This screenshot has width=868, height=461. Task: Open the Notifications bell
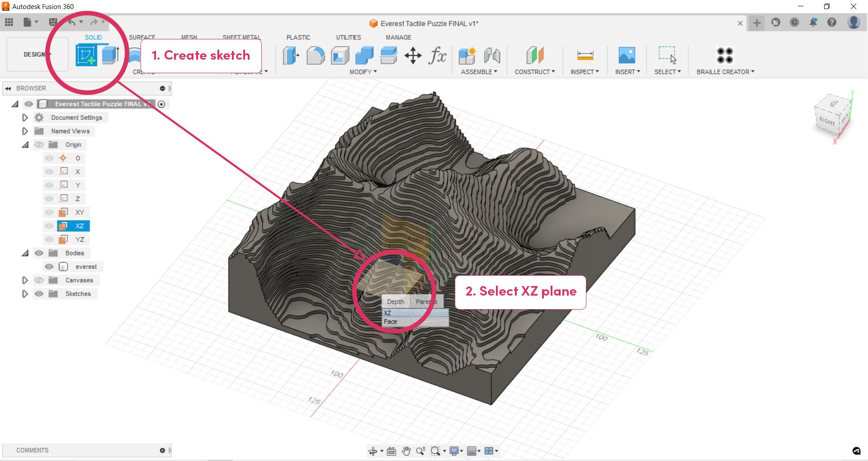coord(813,22)
